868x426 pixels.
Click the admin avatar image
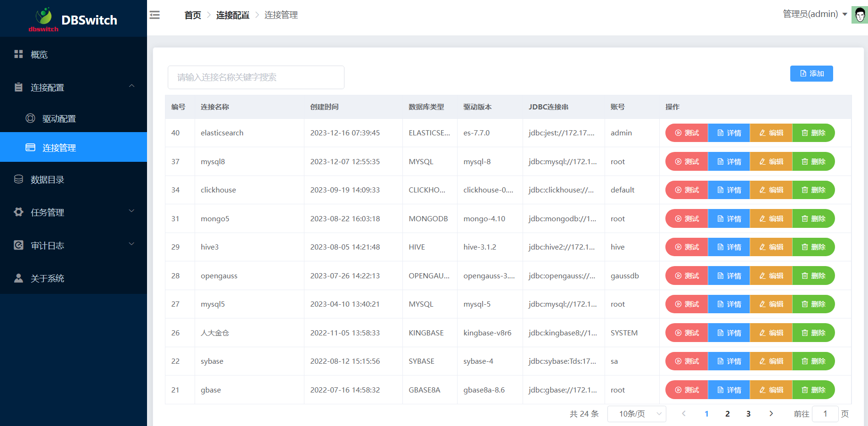(x=860, y=15)
